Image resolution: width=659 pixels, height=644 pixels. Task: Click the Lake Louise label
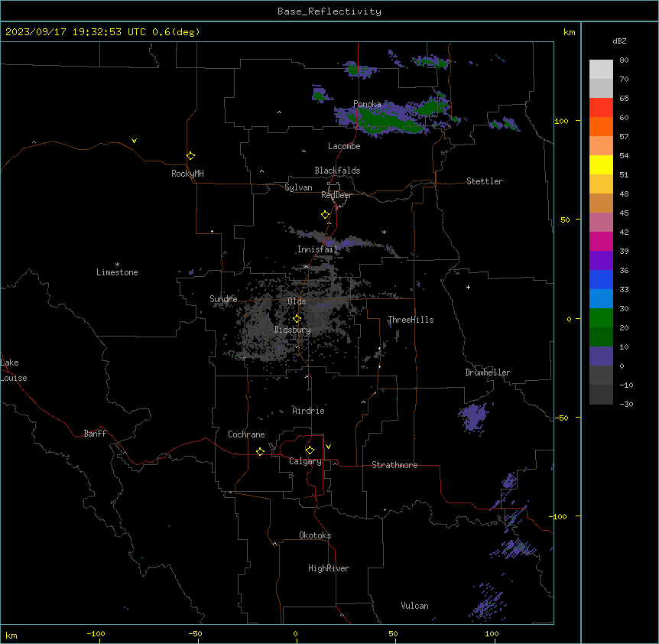[13, 370]
